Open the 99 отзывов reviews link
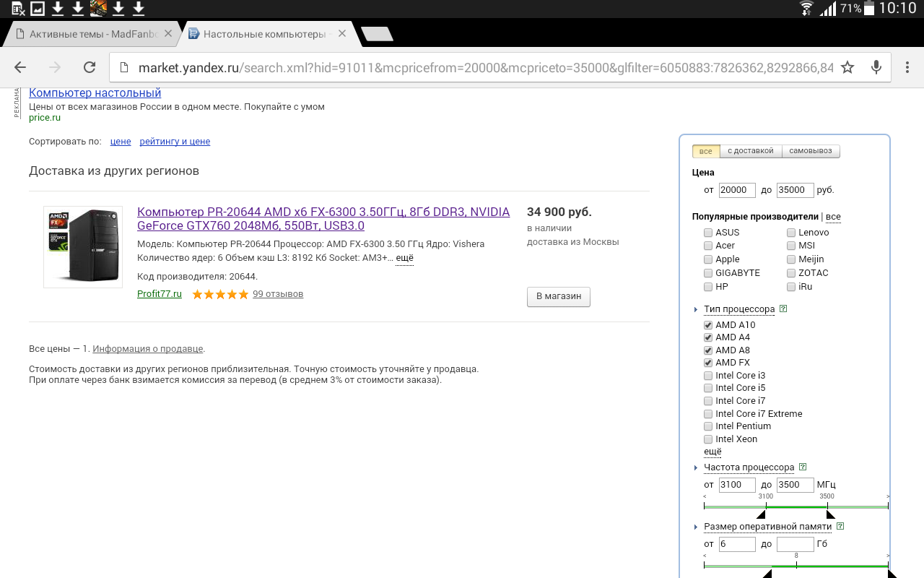Image resolution: width=924 pixels, height=578 pixels. 278,294
